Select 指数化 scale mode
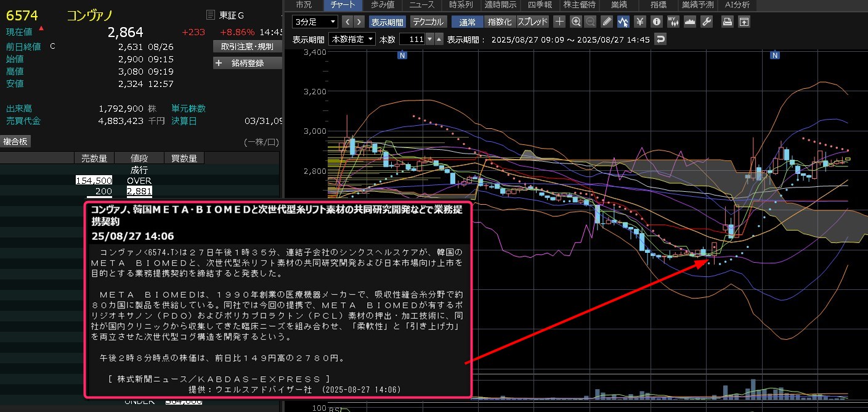 click(500, 22)
